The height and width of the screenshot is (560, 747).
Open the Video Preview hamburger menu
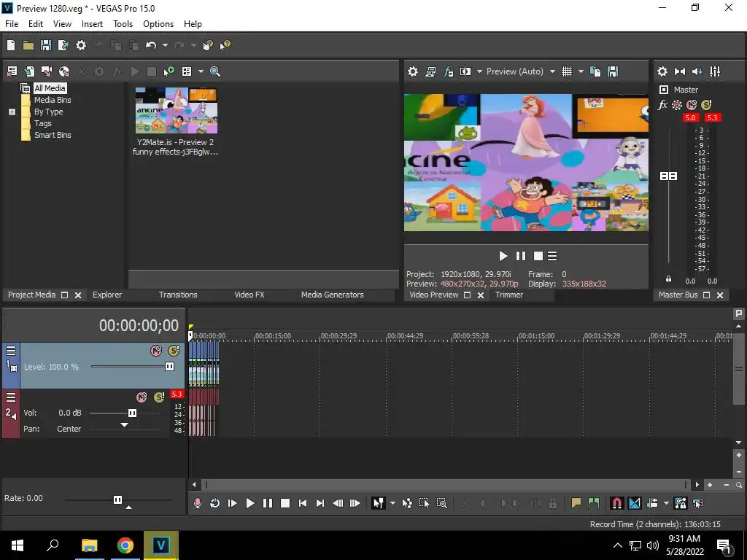552,256
